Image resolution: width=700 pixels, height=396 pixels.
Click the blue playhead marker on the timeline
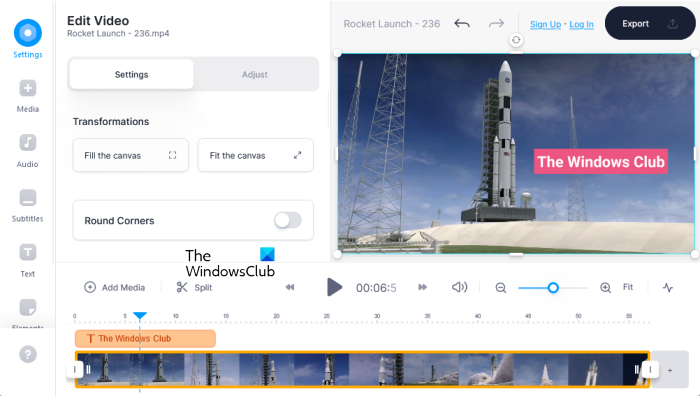(x=140, y=317)
